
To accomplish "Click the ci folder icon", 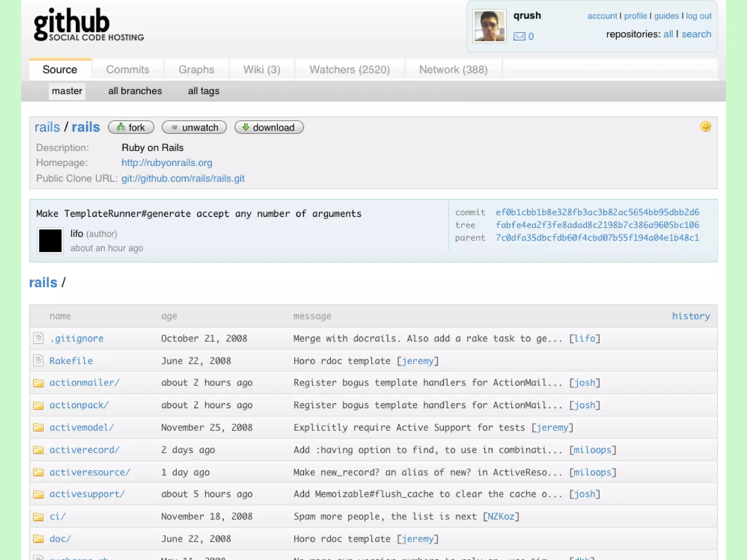I will coord(38,517).
